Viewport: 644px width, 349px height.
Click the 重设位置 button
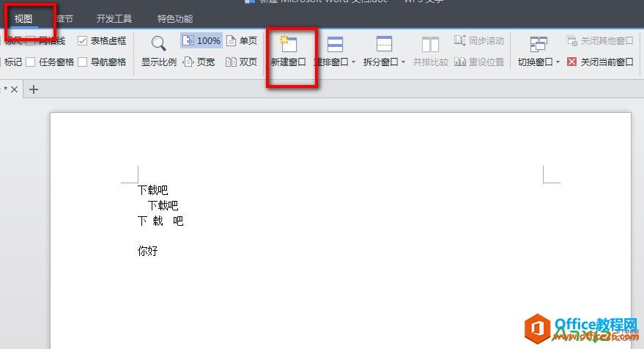click(479, 62)
